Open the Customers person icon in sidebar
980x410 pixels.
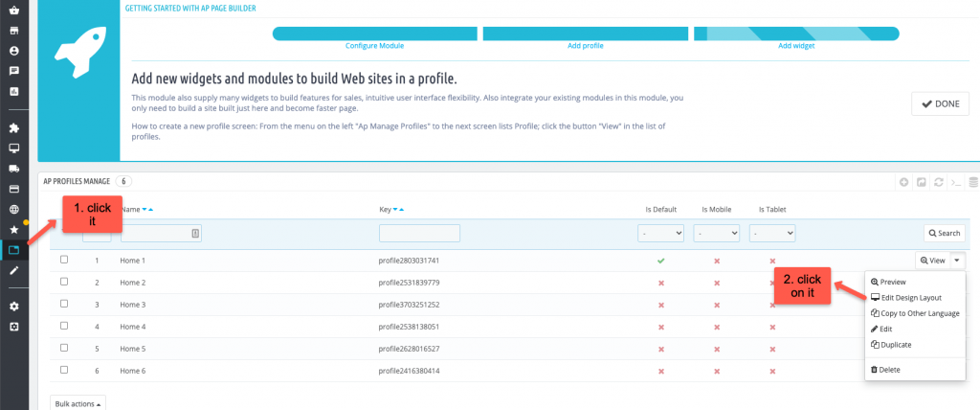(14, 50)
